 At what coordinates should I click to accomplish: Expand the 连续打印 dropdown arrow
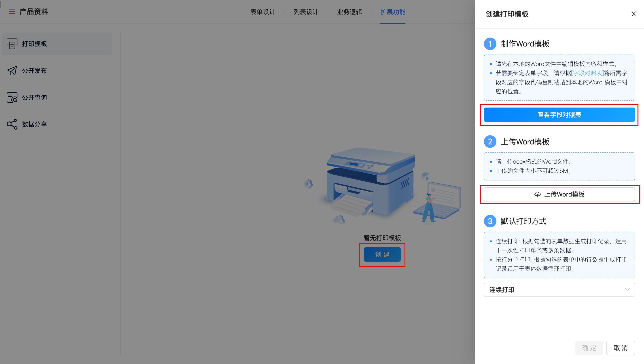[627, 290]
